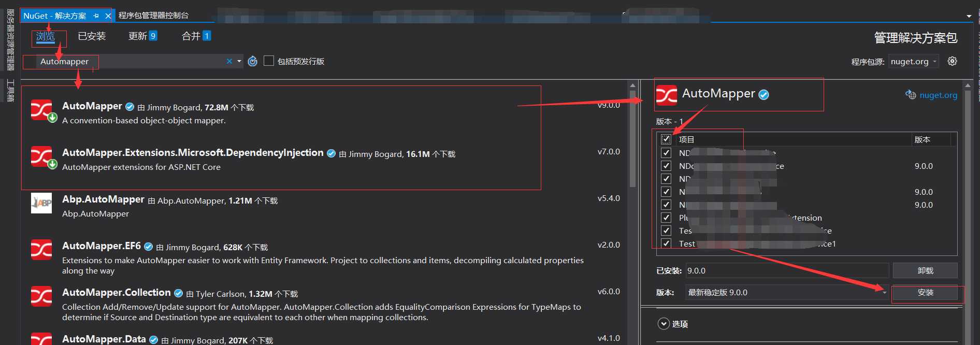980x345 pixels.
Task: Click the AutoMapper package title in list
Action: 92,106
